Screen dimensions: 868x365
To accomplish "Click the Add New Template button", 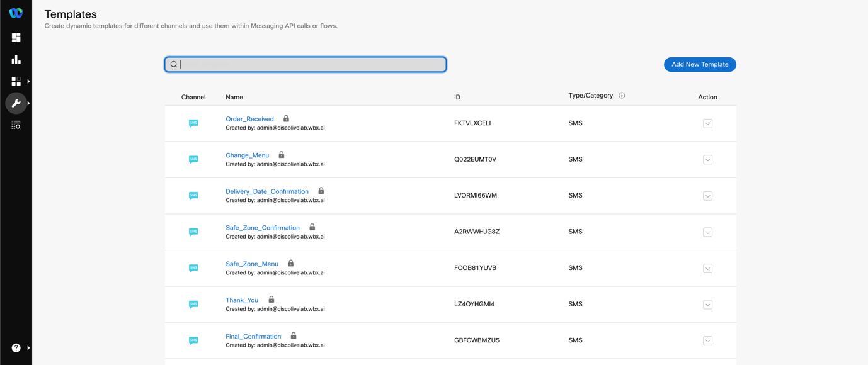I will [700, 64].
